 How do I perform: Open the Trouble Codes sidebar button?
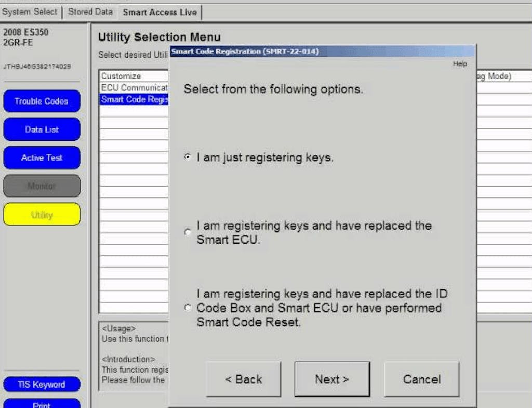pos(42,101)
